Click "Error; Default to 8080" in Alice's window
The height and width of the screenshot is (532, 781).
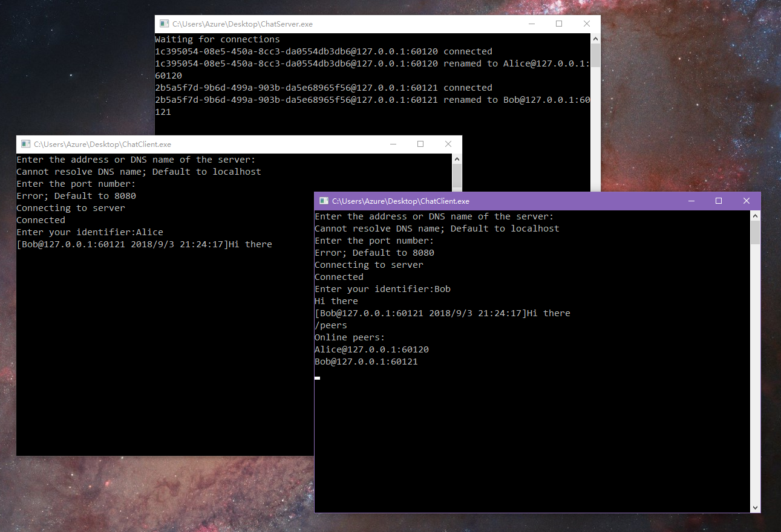coord(76,196)
